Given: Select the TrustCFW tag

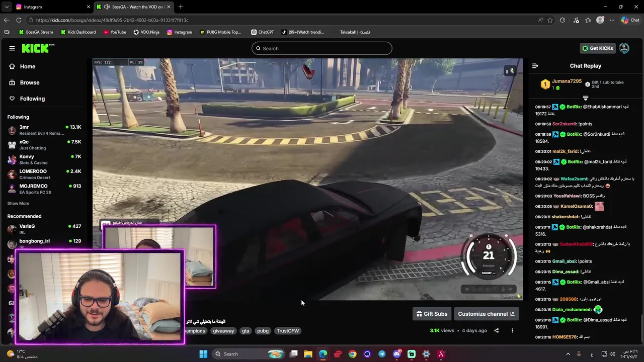Looking at the screenshot, I should tap(288, 331).
